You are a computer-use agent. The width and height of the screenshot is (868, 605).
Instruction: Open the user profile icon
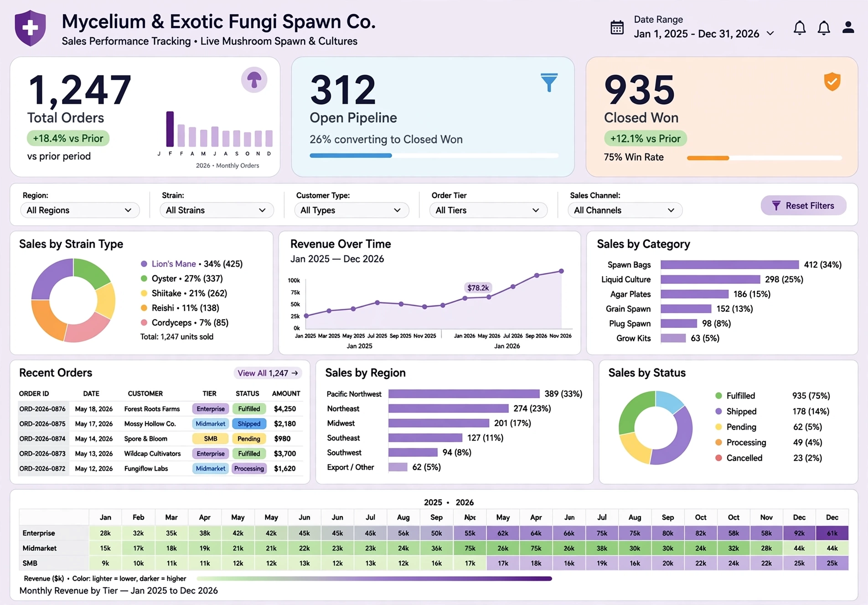848,27
